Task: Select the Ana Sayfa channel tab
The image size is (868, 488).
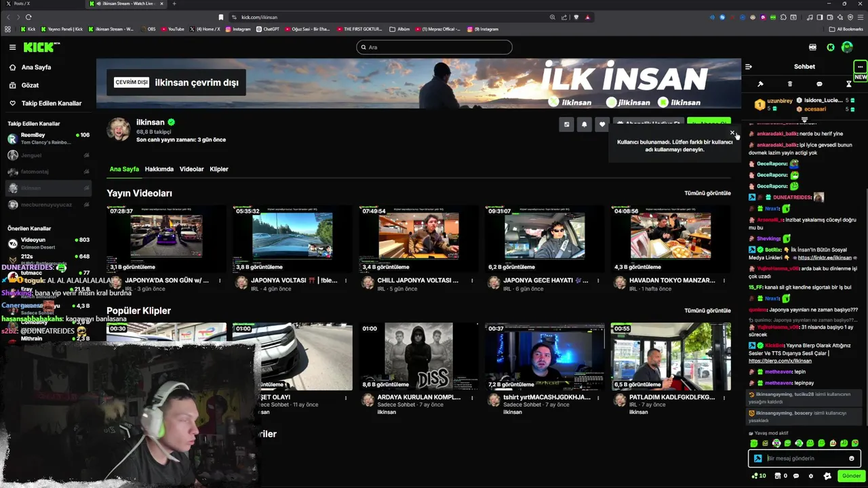Action: click(x=124, y=169)
